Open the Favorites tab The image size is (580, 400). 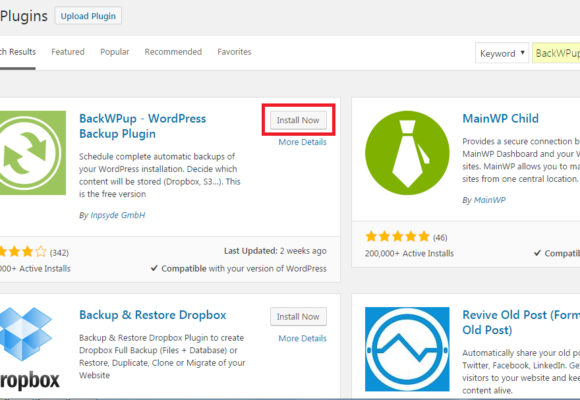234,52
